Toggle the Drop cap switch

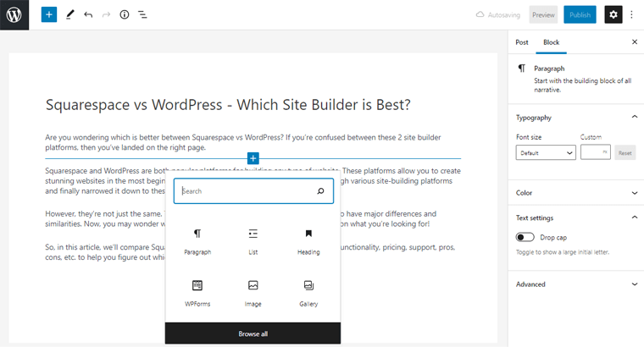pos(525,237)
